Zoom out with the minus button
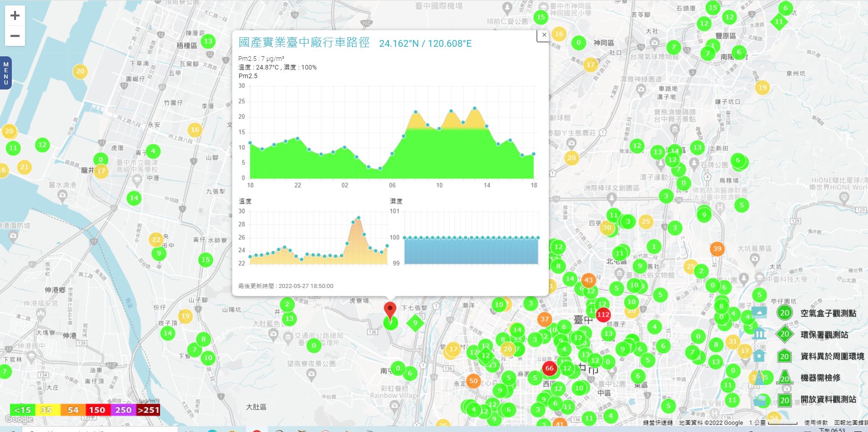 click(x=15, y=36)
